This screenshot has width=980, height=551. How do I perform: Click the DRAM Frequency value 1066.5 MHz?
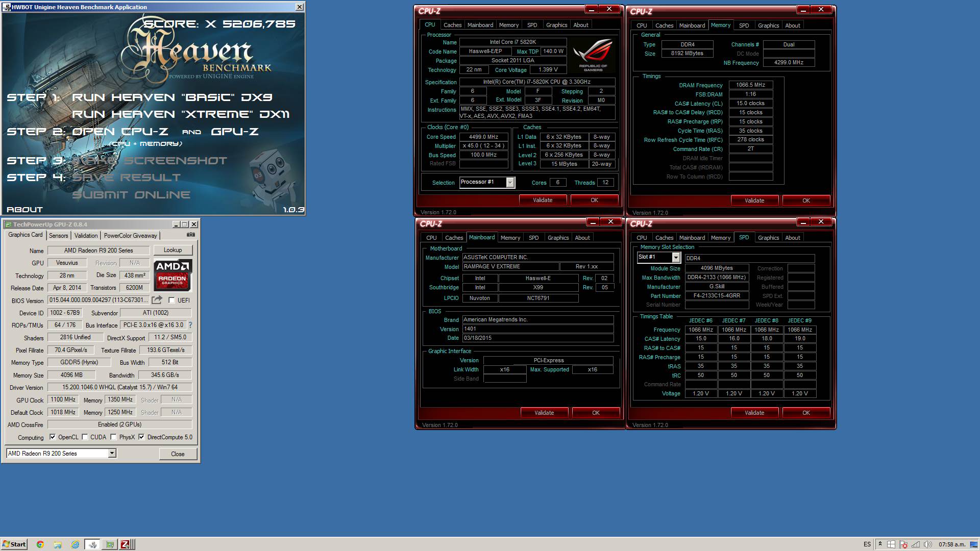(x=750, y=85)
